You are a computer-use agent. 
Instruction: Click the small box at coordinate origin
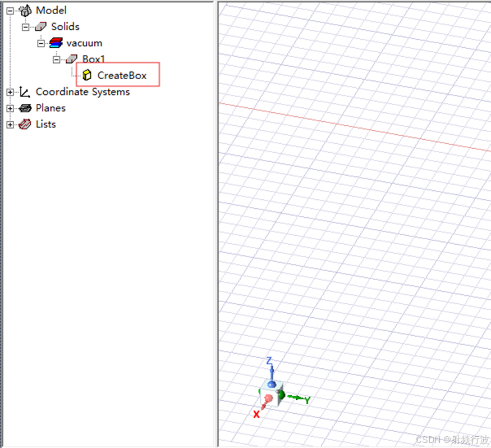tap(272, 393)
